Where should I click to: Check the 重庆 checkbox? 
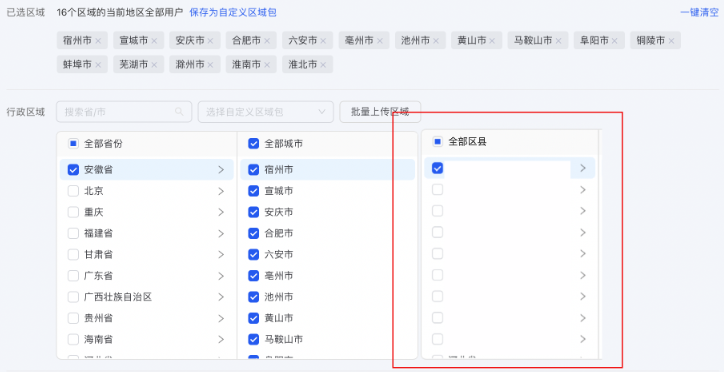point(73,212)
